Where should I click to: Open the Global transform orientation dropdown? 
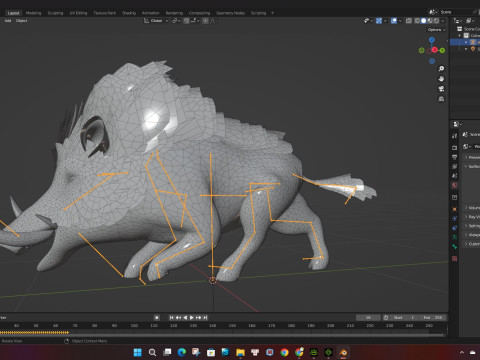pyautogui.click(x=156, y=21)
